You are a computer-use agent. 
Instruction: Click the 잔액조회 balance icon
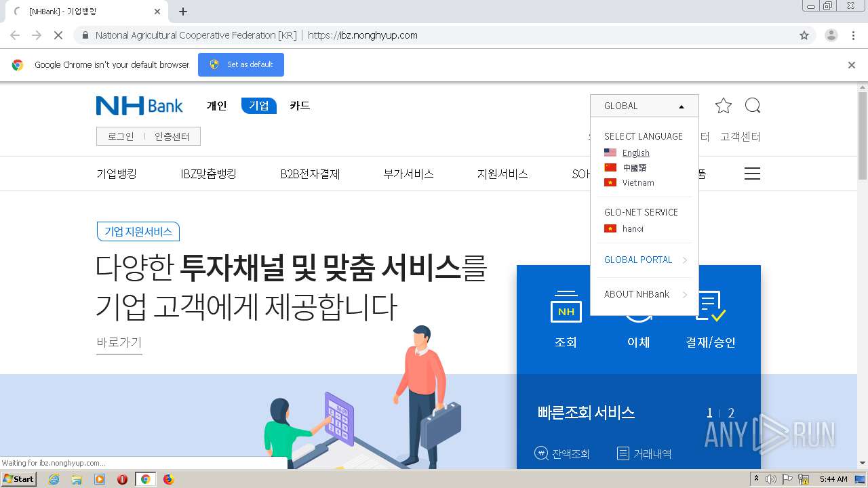point(541,453)
